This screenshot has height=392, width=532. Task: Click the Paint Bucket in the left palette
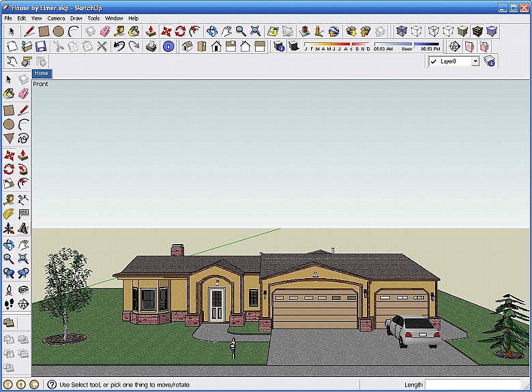(x=9, y=93)
